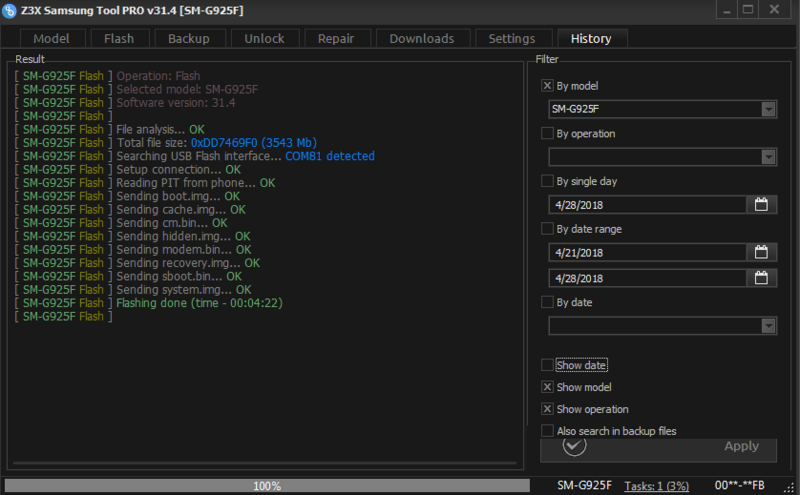Close the Z3X Samsung Tool window

[774, 10]
